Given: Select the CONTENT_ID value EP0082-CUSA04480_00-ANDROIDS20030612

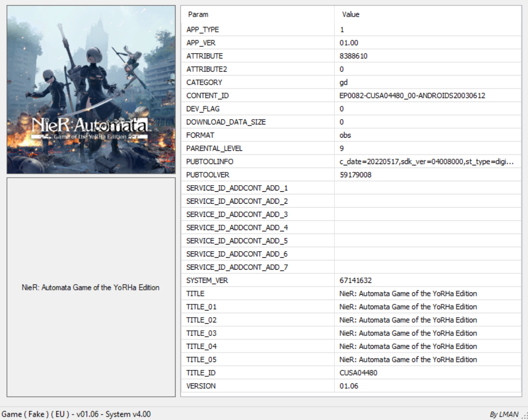Looking at the screenshot, I should 412,95.
